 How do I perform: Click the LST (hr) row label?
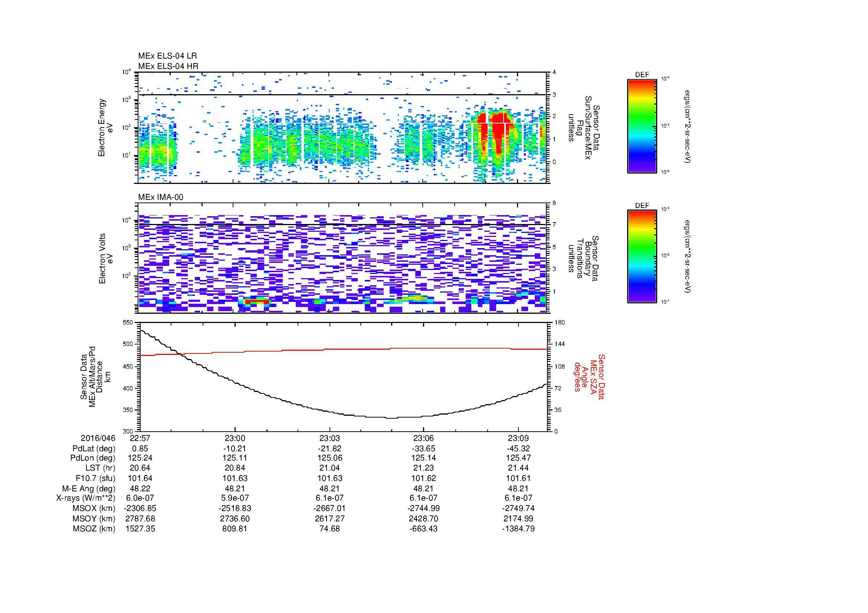(99, 468)
